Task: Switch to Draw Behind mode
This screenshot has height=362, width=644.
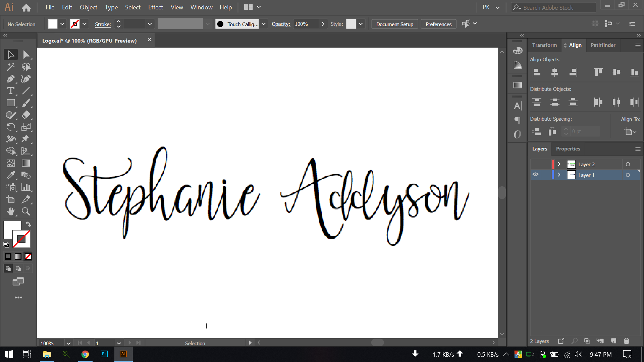Action: click(18, 268)
